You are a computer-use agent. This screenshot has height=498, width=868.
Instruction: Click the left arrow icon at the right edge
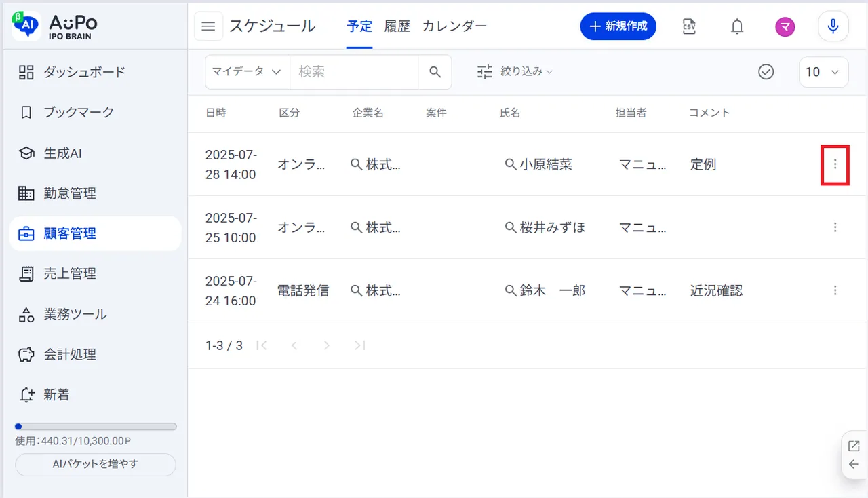(854, 465)
